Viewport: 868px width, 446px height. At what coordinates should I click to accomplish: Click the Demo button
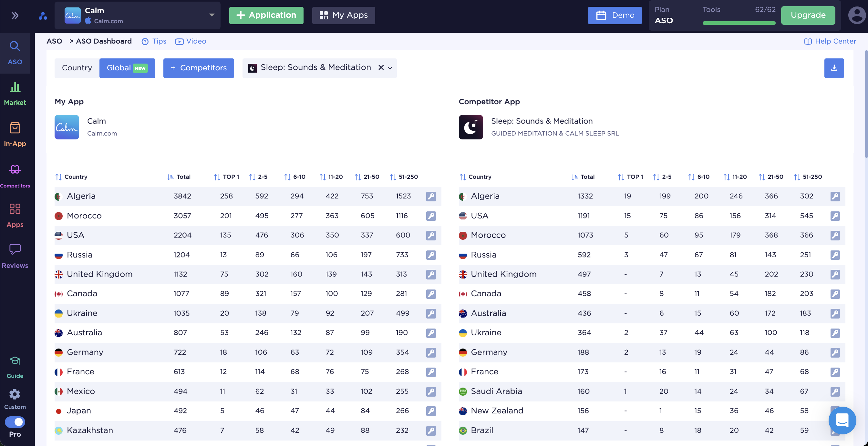(615, 15)
